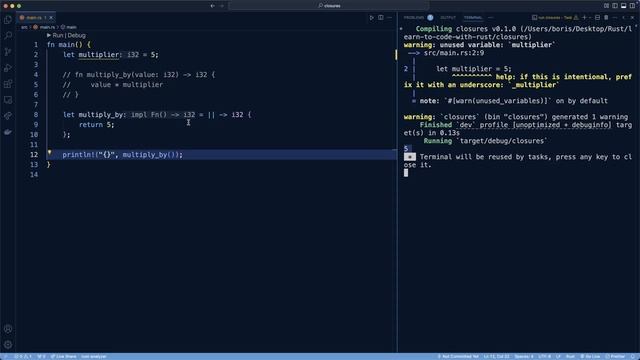Click the src breadcrumb segment

[x=24, y=27]
